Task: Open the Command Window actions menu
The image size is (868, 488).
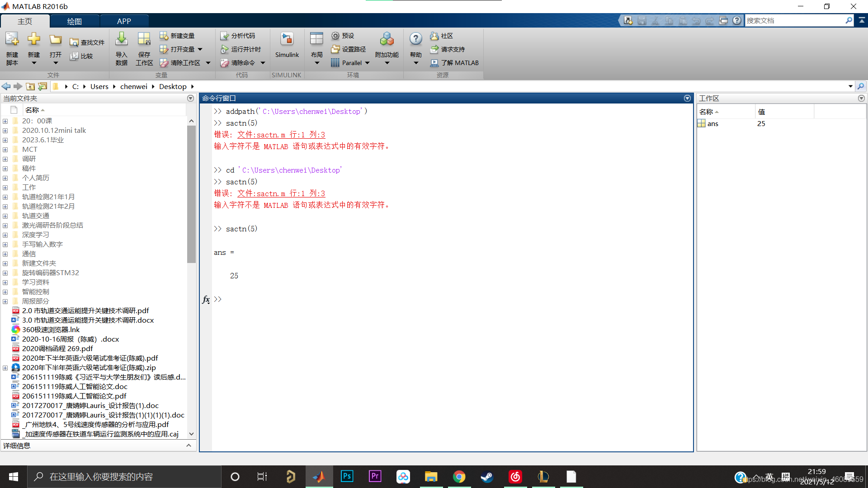Action: point(687,98)
